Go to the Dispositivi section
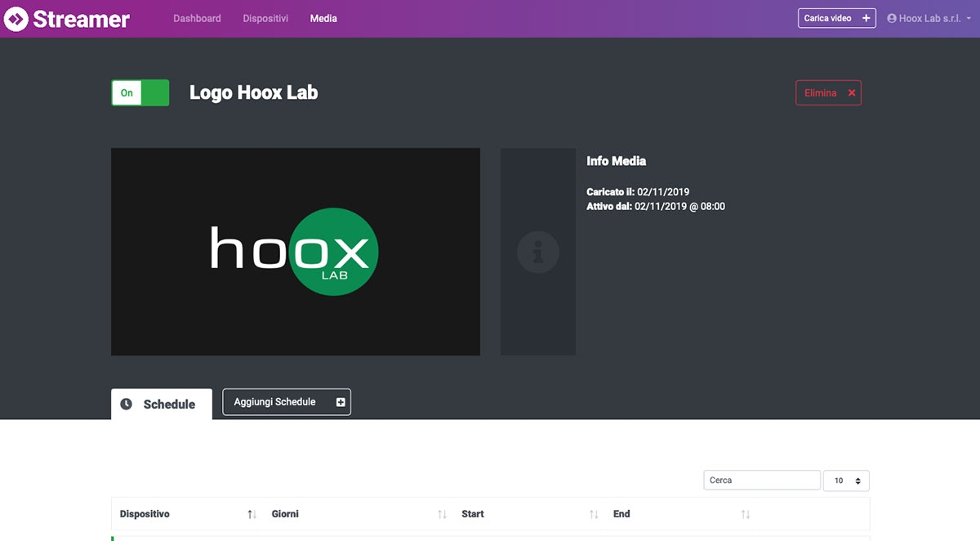This screenshot has height=541, width=980. [x=265, y=18]
